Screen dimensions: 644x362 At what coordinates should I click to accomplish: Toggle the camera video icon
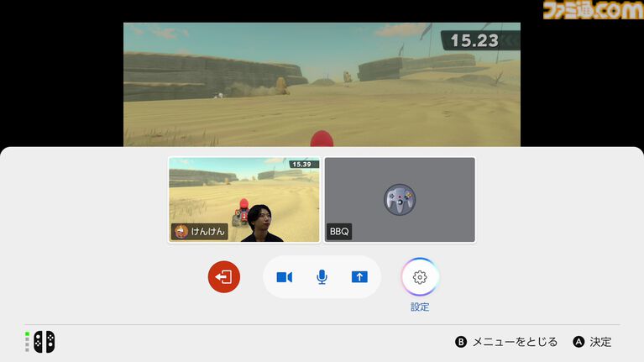pos(284,277)
